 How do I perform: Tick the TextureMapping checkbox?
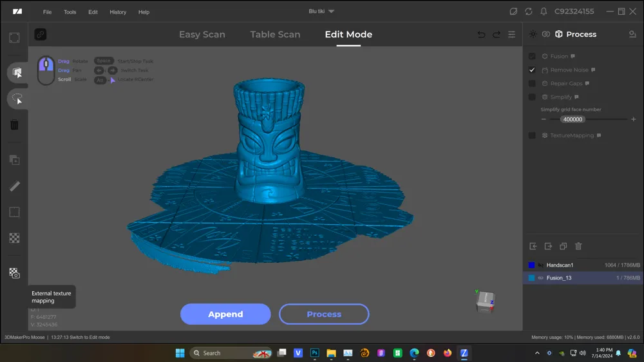click(532, 135)
